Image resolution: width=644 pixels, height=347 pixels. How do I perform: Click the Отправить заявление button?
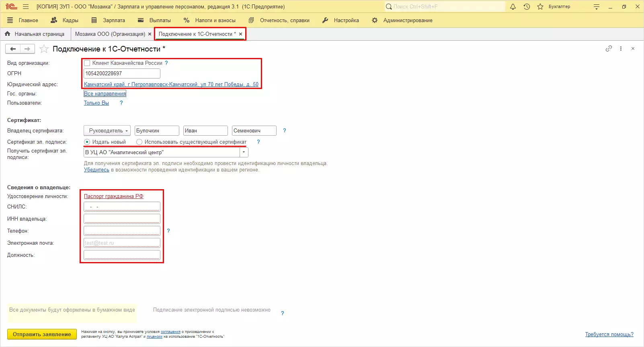click(42, 335)
